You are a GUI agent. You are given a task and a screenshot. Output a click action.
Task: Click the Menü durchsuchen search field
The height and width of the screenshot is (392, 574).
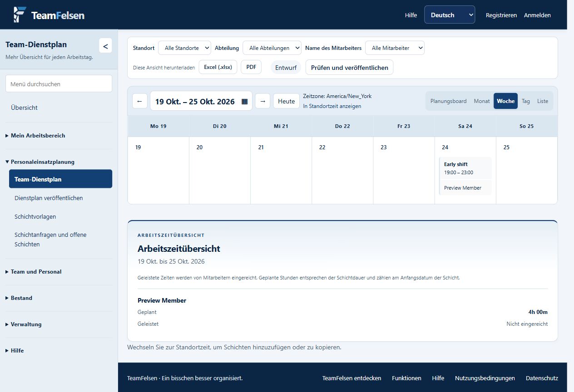[x=59, y=84]
